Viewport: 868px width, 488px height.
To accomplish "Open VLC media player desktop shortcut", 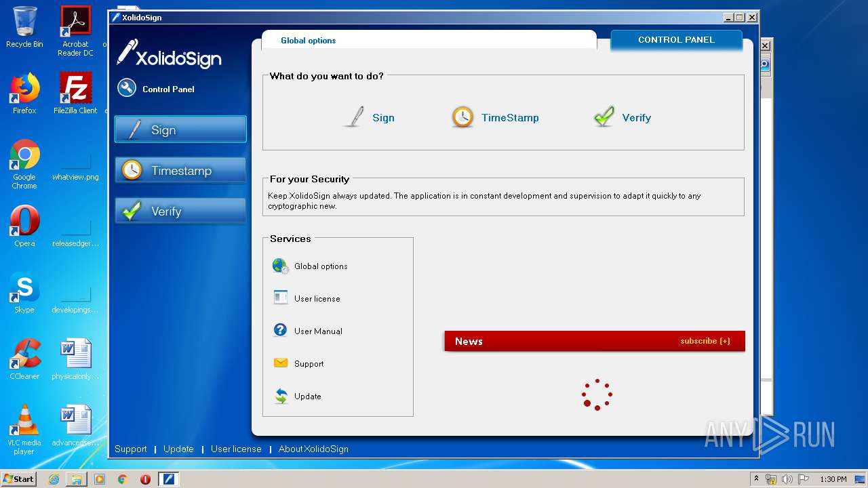I will point(24,430).
